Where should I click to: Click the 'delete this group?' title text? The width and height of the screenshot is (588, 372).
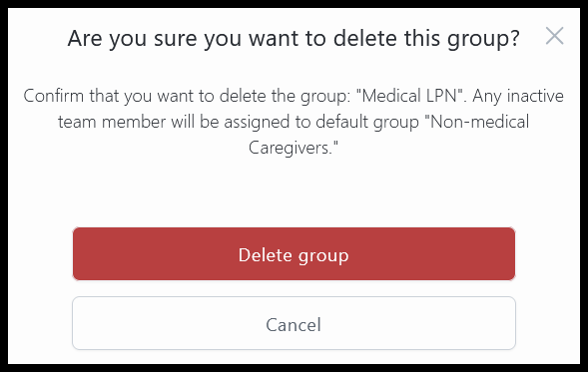tap(426, 38)
